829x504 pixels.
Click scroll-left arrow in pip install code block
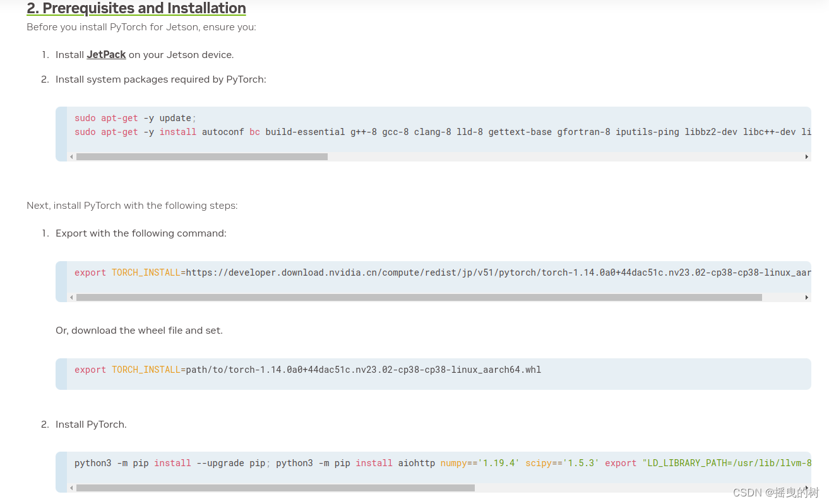click(71, 488)
